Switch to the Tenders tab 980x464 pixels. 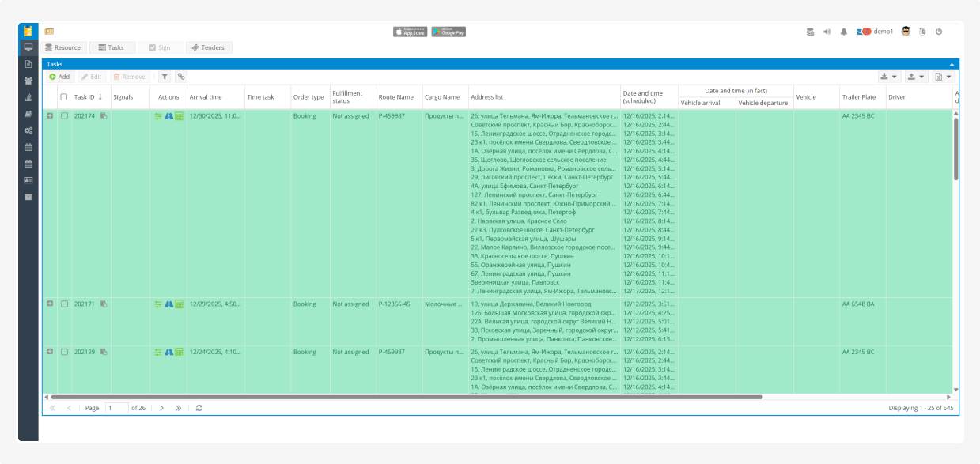tap(209, 47)
